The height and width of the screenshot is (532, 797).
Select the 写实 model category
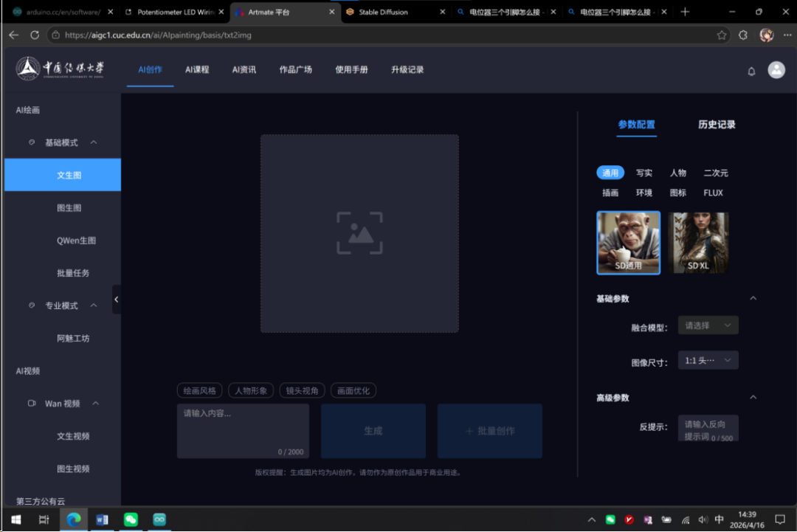pyautogui.click(x=644, y=173)
